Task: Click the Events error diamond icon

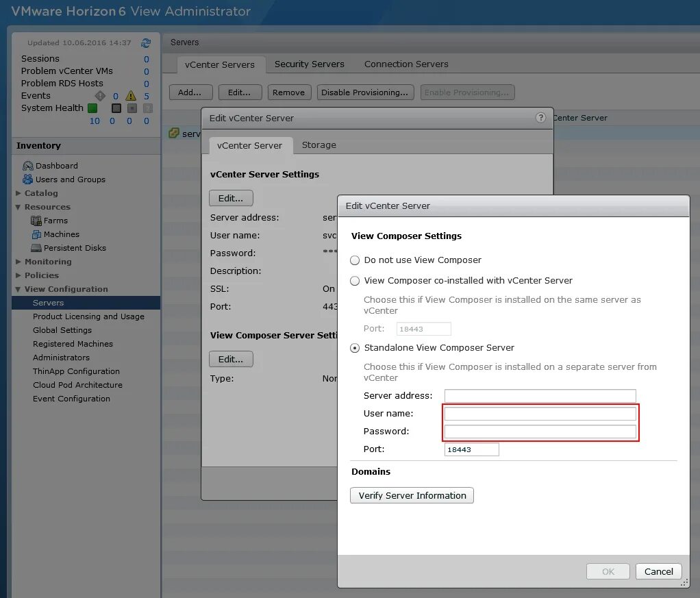Action: (x=100, y=96)
